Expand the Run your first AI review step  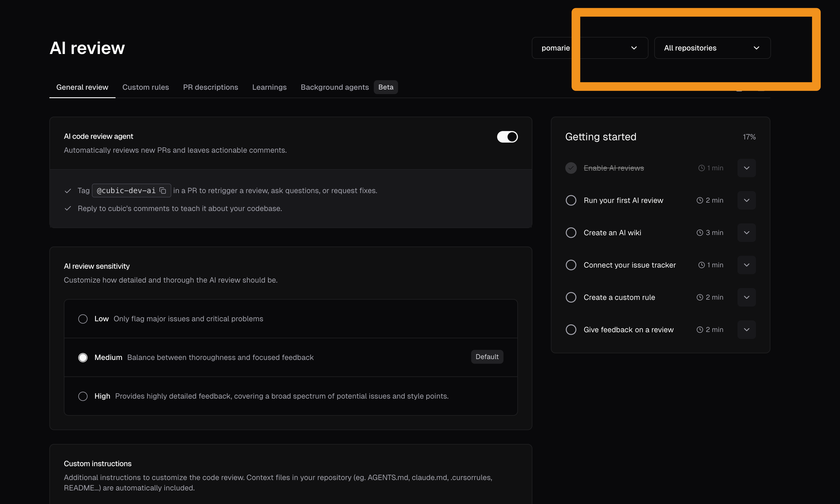(x=746, y=200)
